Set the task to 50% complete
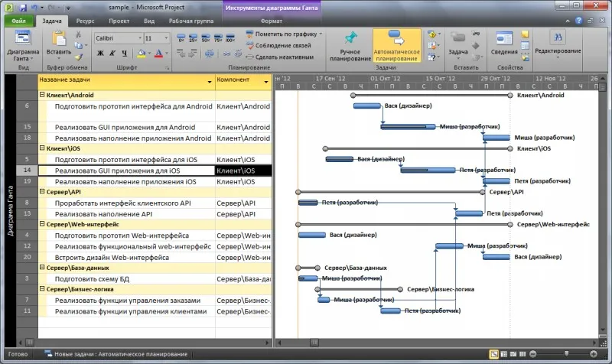Image resolution: width=612 pixels, height=364 pixels. click(x=206, y=37)
